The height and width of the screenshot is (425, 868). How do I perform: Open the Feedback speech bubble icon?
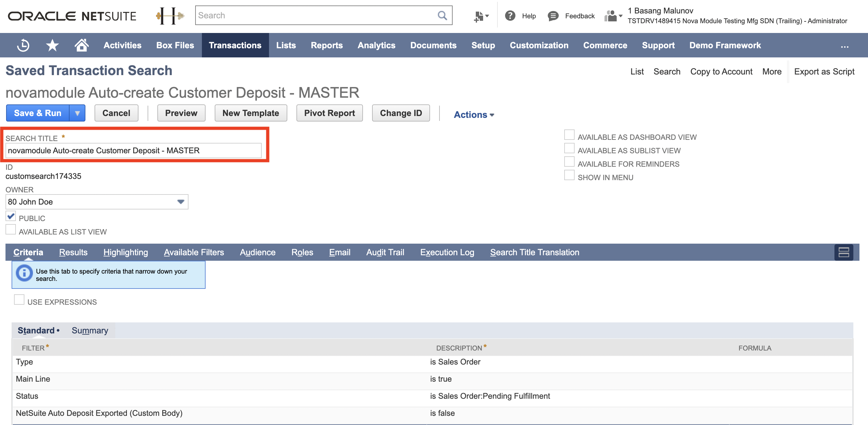(x=553, y=16)
